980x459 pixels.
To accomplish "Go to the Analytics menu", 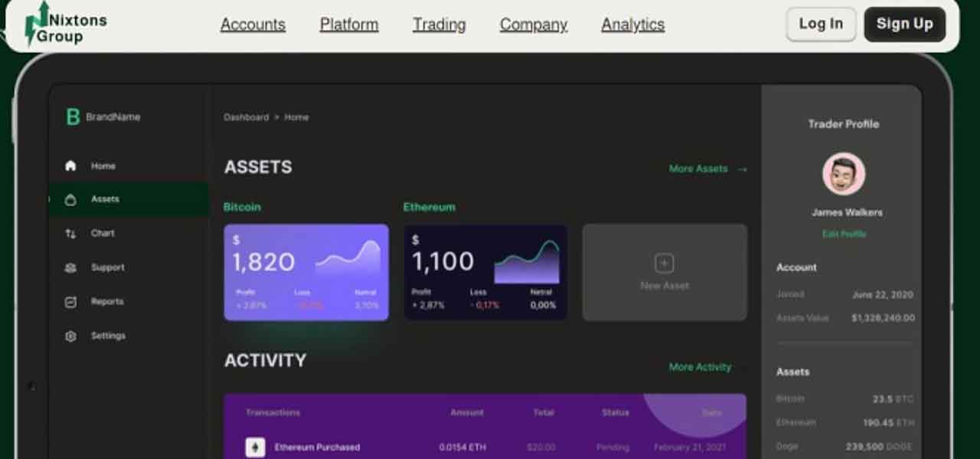I will 632,25.
